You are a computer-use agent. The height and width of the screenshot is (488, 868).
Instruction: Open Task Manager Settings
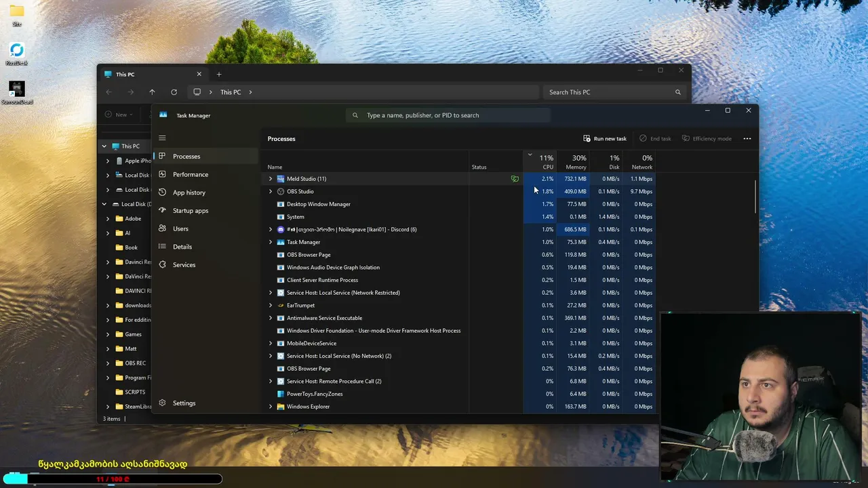(206, 403)
